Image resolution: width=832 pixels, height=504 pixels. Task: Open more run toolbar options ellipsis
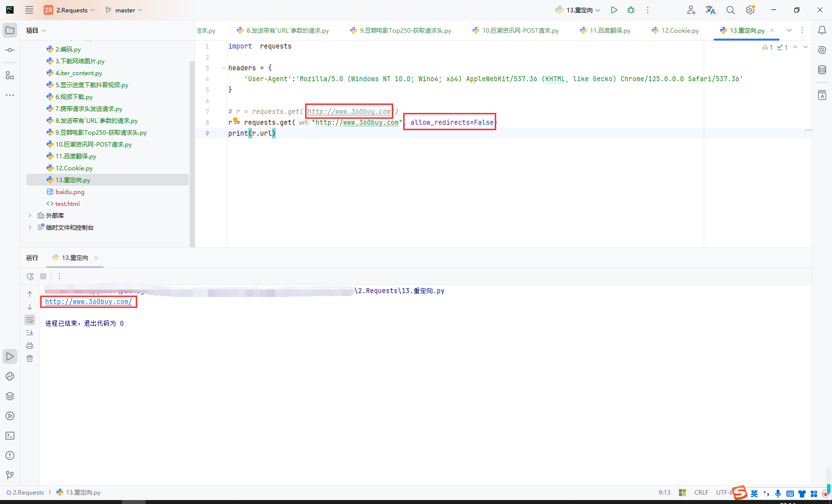click(x=59, y=276)
